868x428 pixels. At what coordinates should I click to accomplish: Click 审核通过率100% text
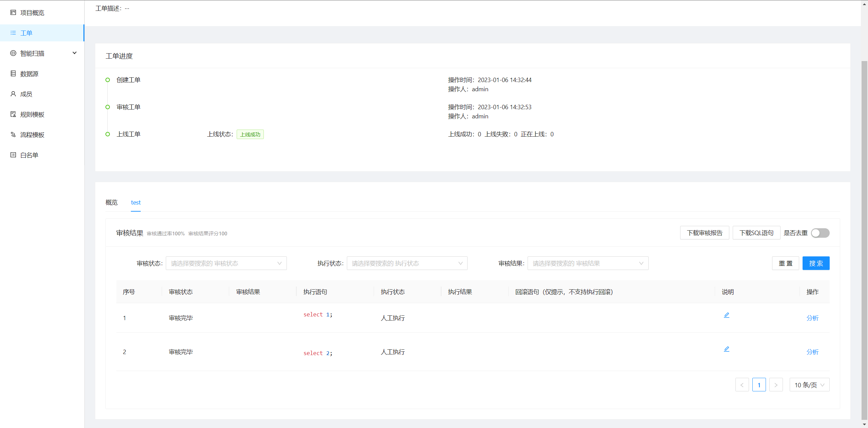point(166,234)
